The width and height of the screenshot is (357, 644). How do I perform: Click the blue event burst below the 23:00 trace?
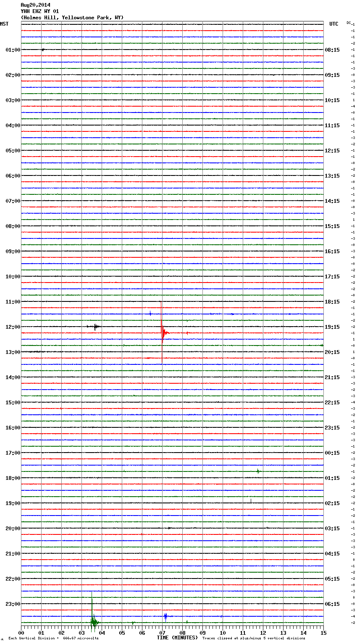(x=165, y=616)
